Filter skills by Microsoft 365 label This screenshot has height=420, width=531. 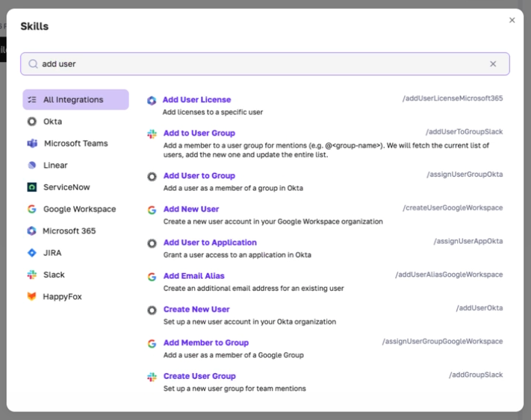(69, 231)
